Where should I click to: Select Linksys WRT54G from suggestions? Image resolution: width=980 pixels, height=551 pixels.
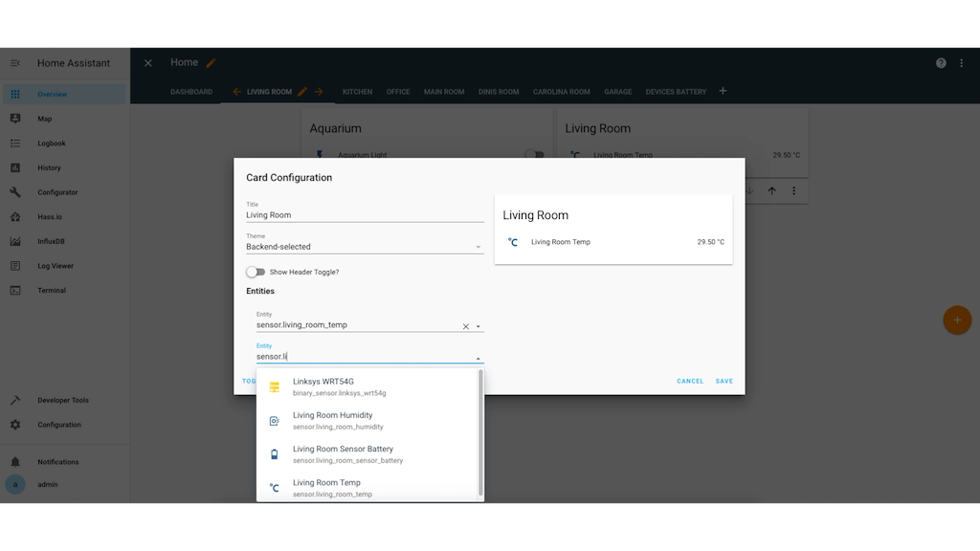[367, 386]
